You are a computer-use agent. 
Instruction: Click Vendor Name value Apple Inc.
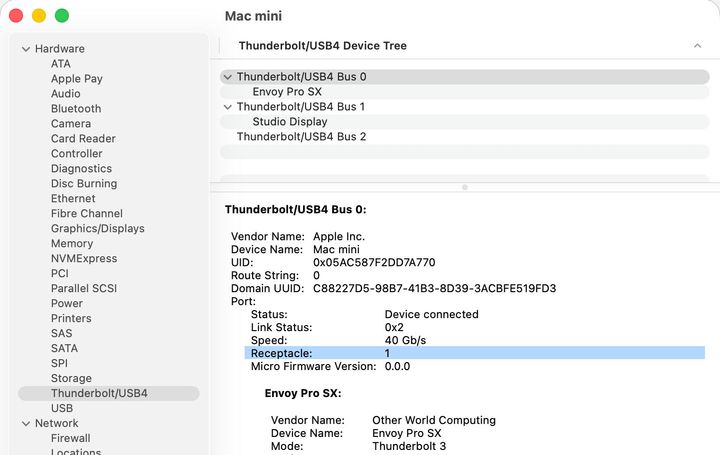click(339, 236)
